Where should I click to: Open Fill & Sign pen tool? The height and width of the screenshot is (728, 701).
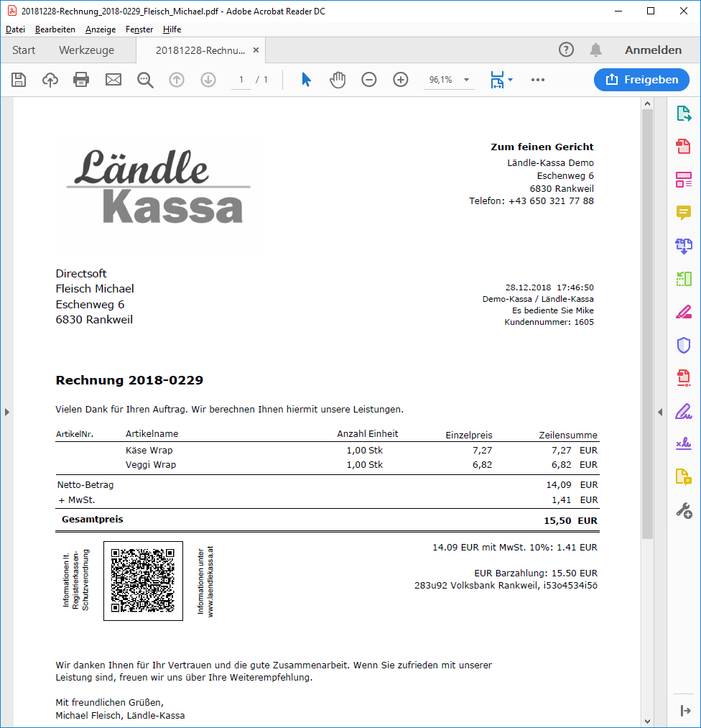pos(684,411)
